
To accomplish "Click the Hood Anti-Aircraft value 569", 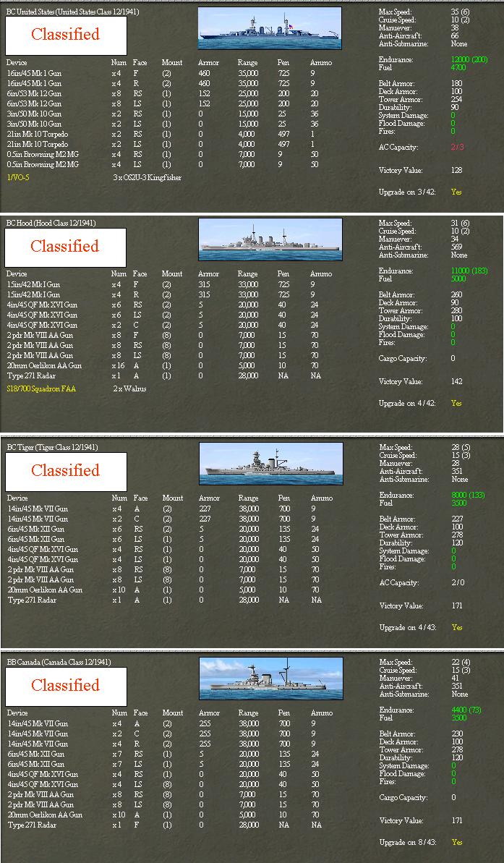I will (457, 247).
